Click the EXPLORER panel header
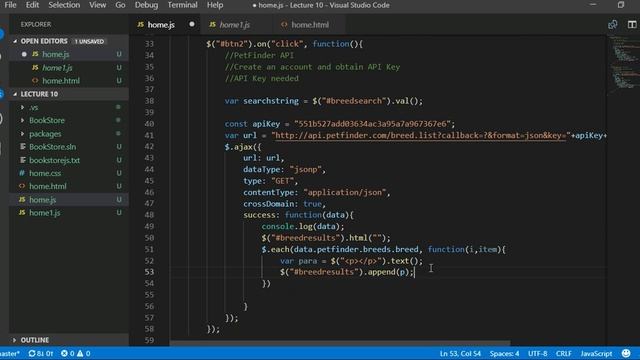 coord(36,24)
